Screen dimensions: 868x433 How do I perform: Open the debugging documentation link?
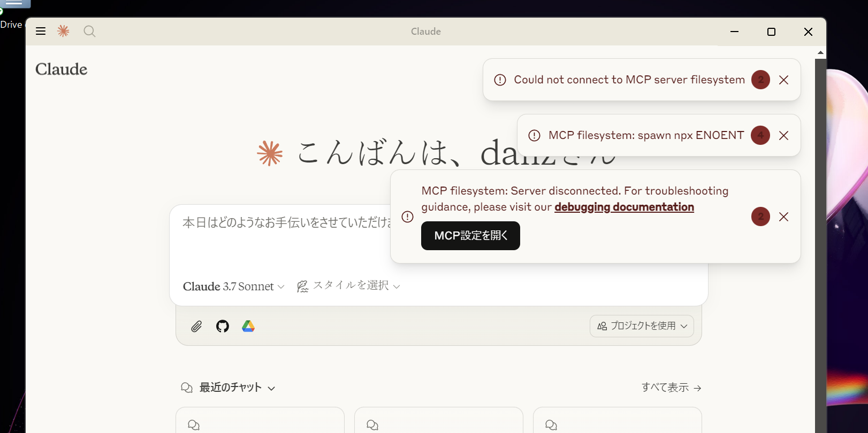[624, 207]
